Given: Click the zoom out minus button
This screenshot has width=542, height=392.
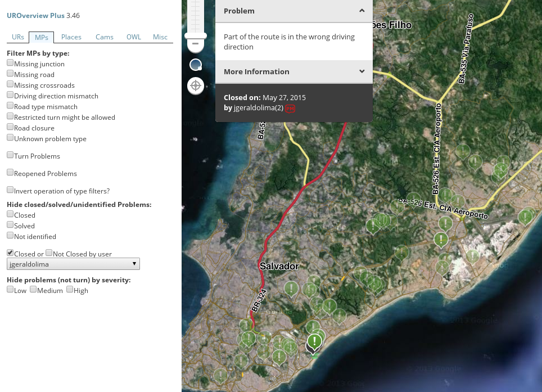Looking at the screenshot, I should click(195, 43).
